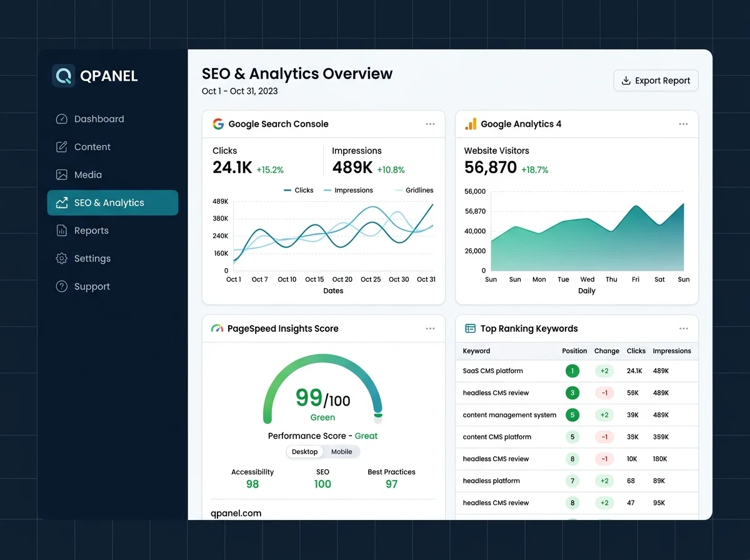Screen dimensions: 750x560
Task: Toggle the Clicks legend item
Action: [298, 190]
